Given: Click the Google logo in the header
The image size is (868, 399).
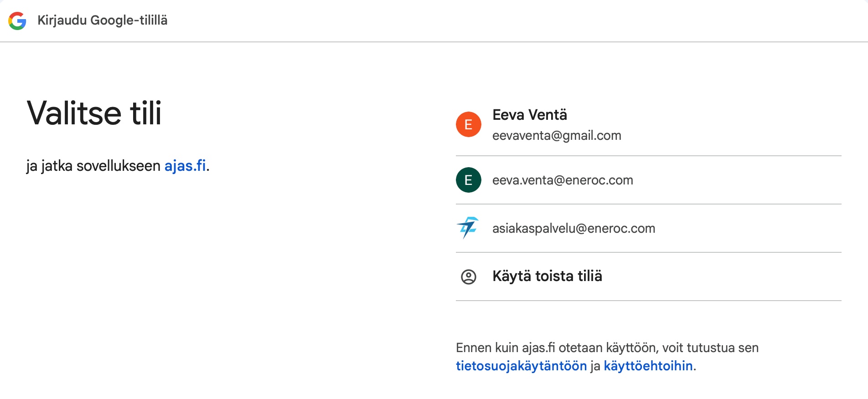Looking at the screenshot, I should [x=17, y=21].
